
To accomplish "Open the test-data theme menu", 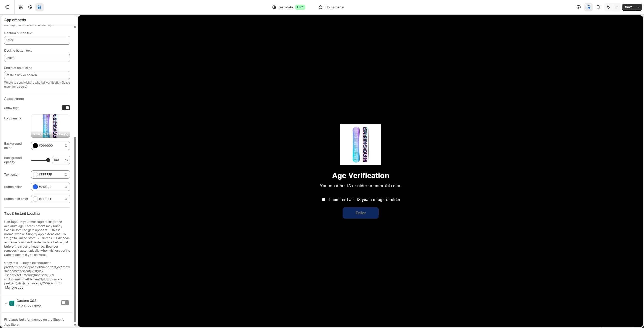I will coord(285,7).
